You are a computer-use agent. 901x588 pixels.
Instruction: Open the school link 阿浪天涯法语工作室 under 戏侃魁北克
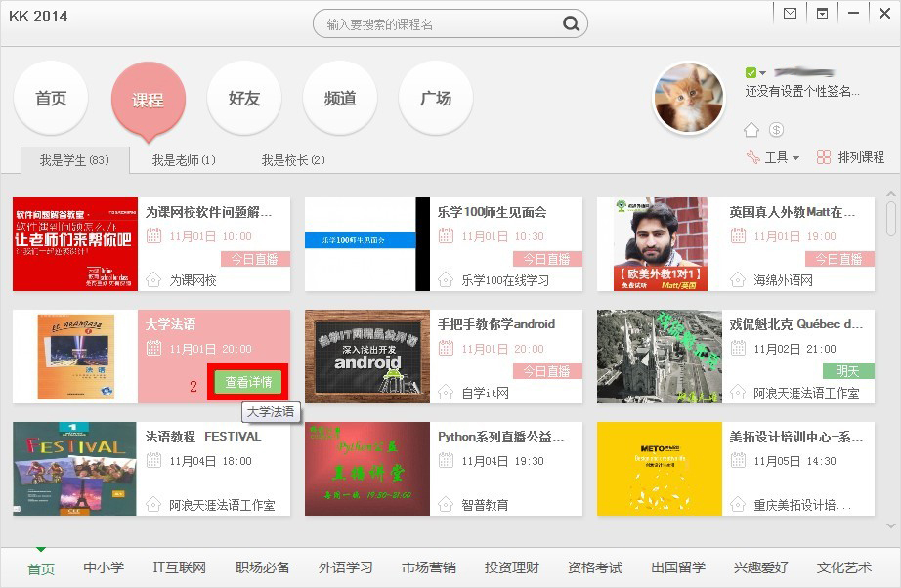click(806, 393)
